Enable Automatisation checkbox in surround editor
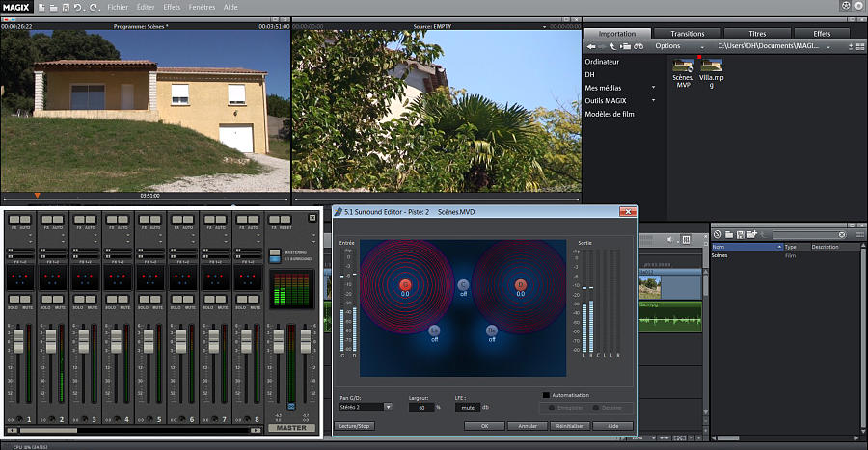 pyautogui.click(x=547, y=395)
